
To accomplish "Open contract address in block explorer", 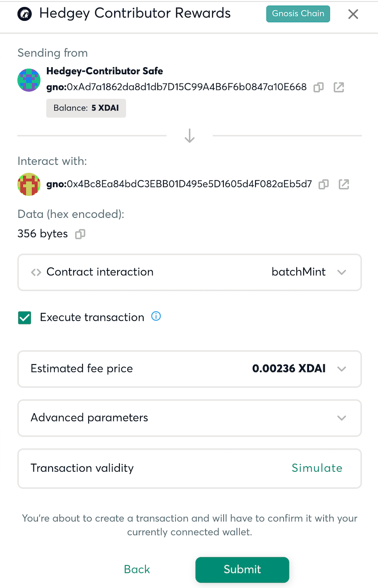I will pyautogui.click(x=344, y=185).
